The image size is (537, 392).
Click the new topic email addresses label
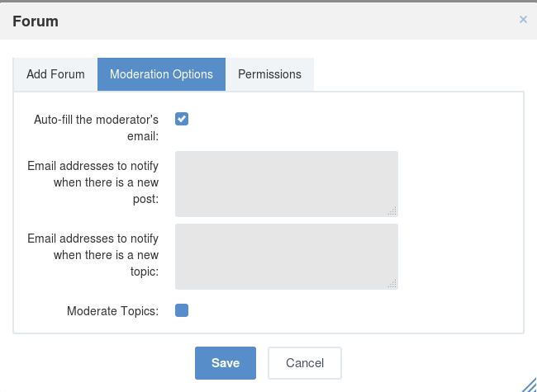coord(93,255)
